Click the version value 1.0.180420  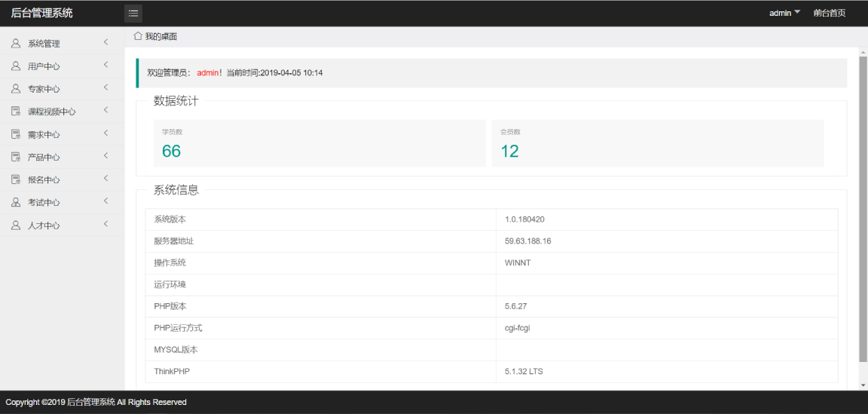[524, 219]
